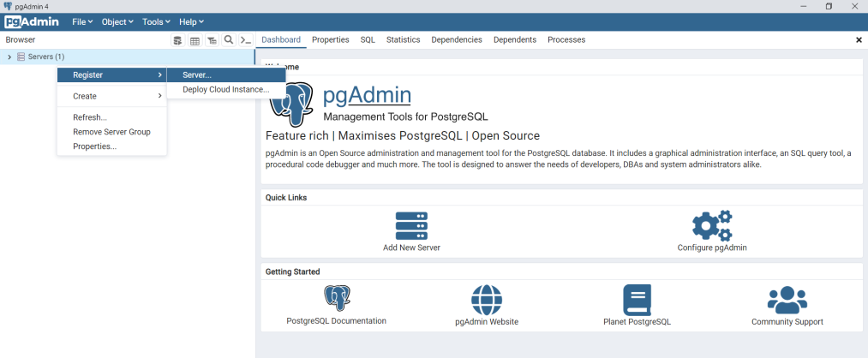Open the Help menu
Image resolution: width=868 pixels, height=358 pixels.
[x=192, y=22]
